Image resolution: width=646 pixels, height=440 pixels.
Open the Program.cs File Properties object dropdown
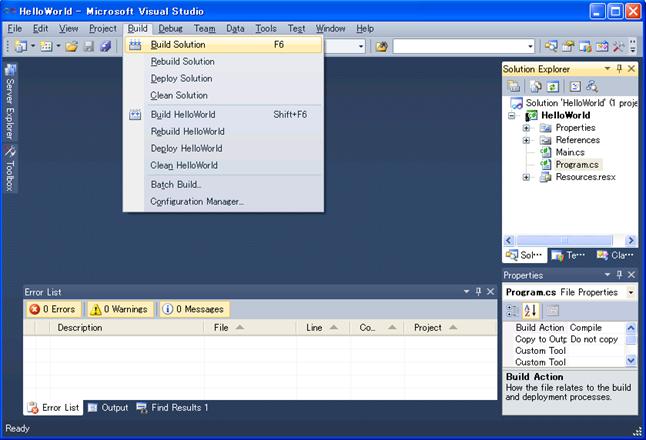pos(631,292)
